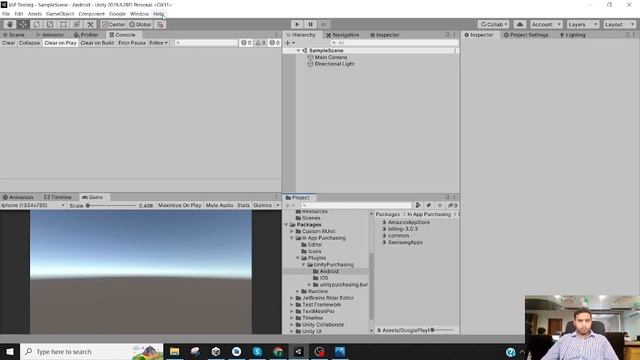Viewport: 640px width, 360px height.
Task: Toggle Maximize On Play in Game view
Action: click(x=180, y=205)
